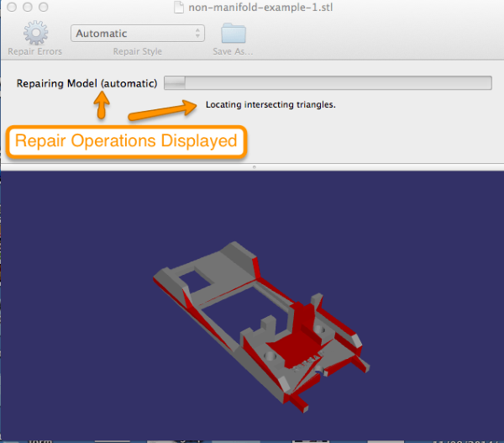This screenshot has width=504, height=443.
Task: Click the Repair Errors gear icon
Action: pos(34,34)
